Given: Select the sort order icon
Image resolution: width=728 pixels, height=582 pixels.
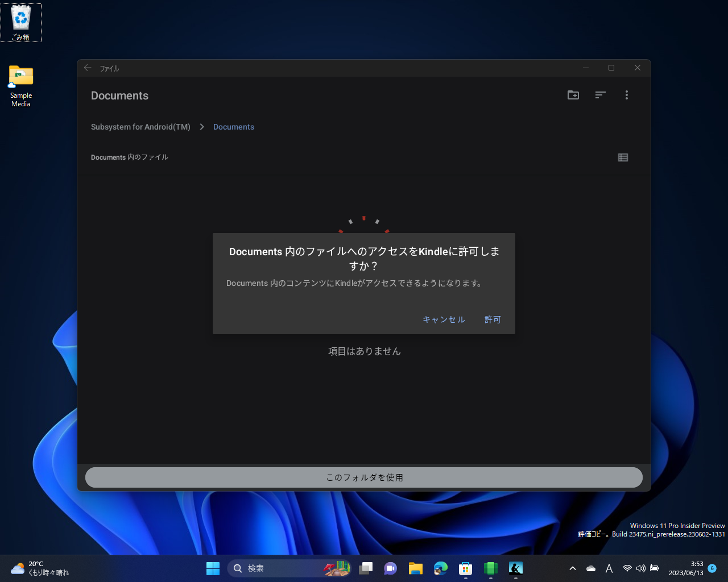Looking at the screenshot, I should click(600, 95).
